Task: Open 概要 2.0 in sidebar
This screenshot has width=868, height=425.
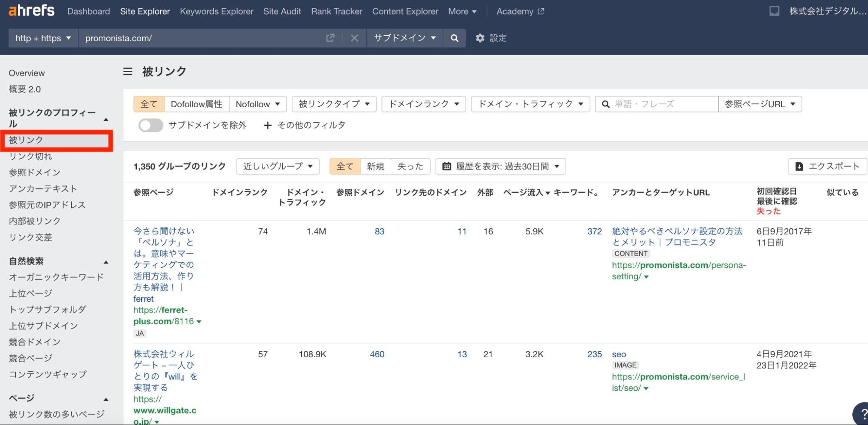Action: coord(25,89)
